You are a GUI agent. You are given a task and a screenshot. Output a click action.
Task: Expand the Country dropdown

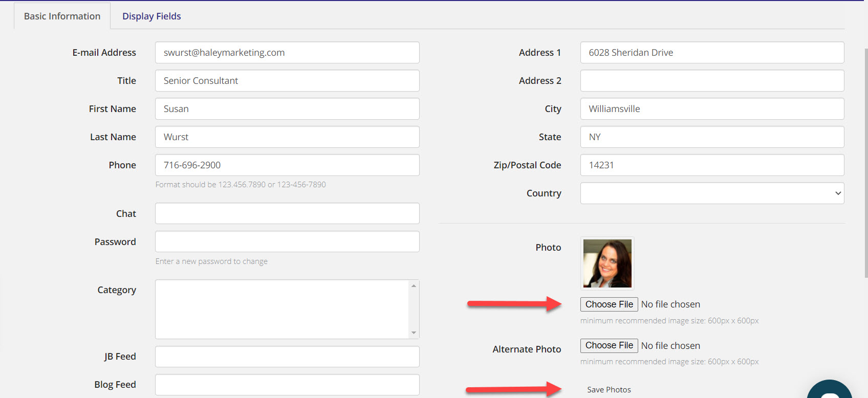(711, 193)
